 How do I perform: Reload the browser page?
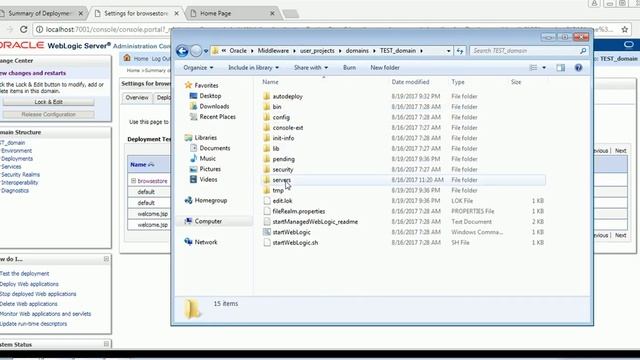tap(24, 29)
